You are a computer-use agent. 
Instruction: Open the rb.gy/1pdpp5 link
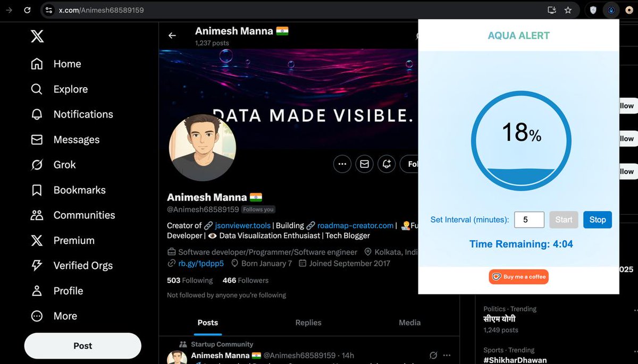click(x=201, y=263)
